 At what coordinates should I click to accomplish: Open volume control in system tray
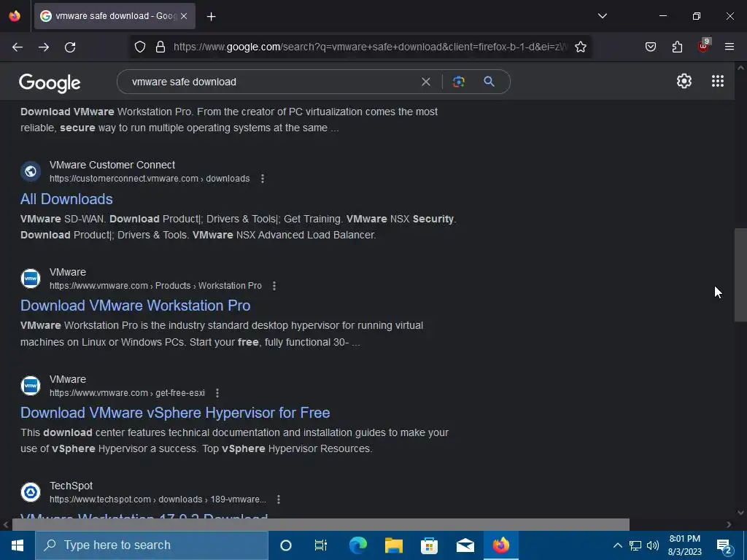pyautogui.click(x=653, y=545)
